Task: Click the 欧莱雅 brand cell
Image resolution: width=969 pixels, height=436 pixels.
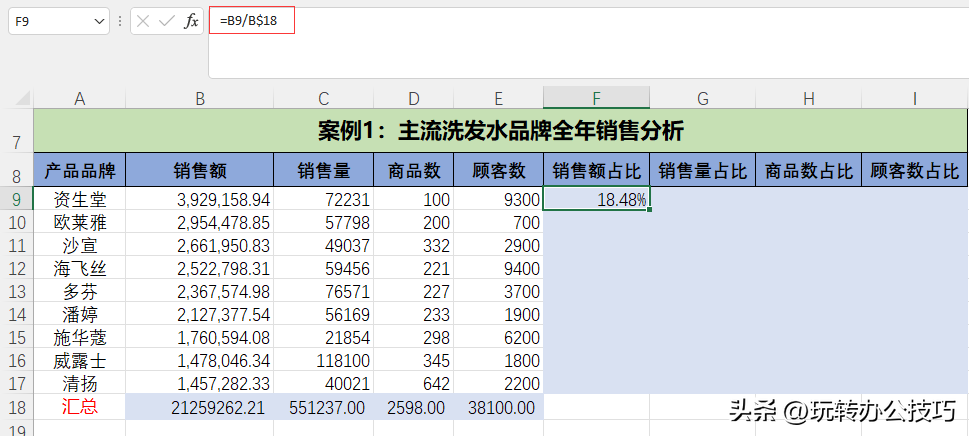Action: point(80,222)
